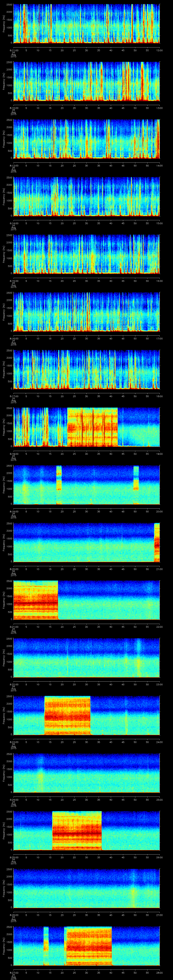Click the narrow burst near 8:19:18
173x980 pixels.
[59, 484]
